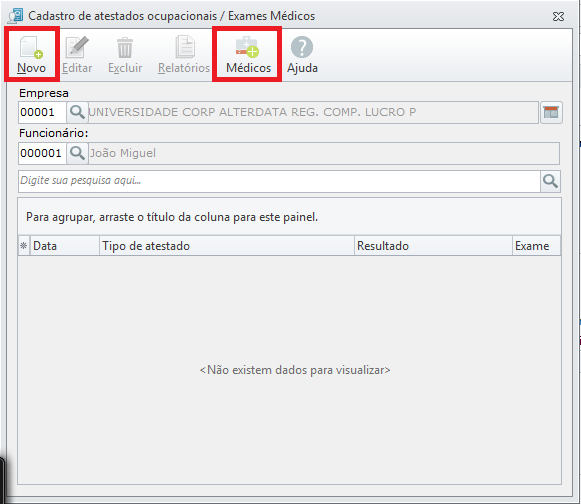Click the magnifier next to Empresa code
The image size is (581, 504).
click(77, 112)
